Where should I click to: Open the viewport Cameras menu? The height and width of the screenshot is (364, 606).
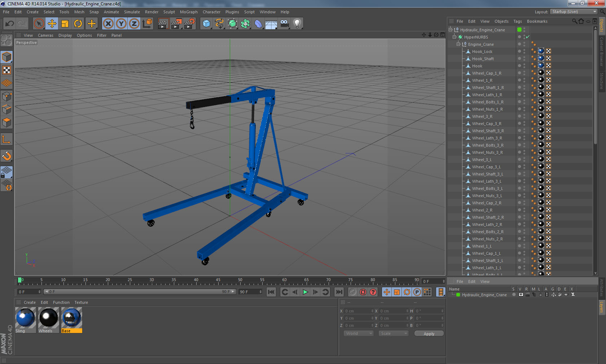point(45,35)
